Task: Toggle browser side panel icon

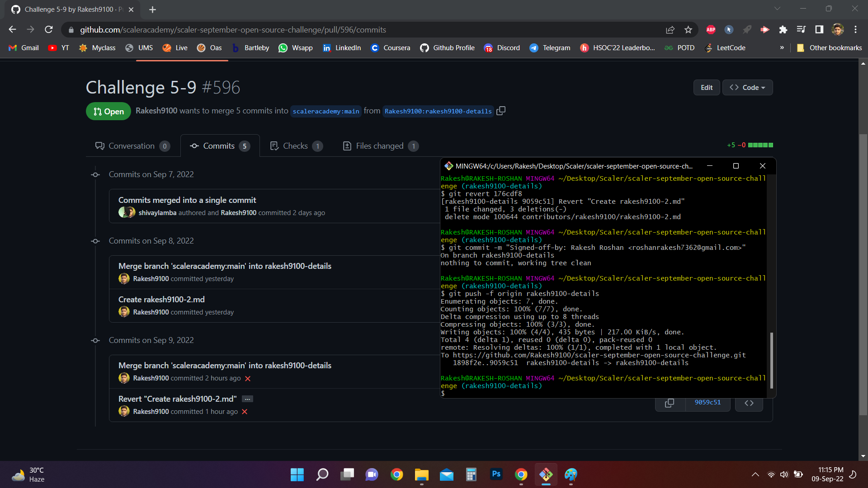Action: click(x=819, y=30)
